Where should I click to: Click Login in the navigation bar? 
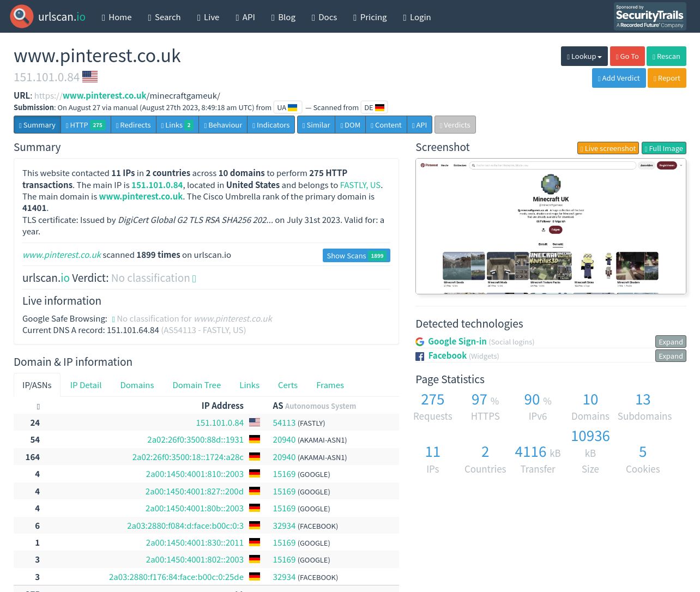[417, 17]
